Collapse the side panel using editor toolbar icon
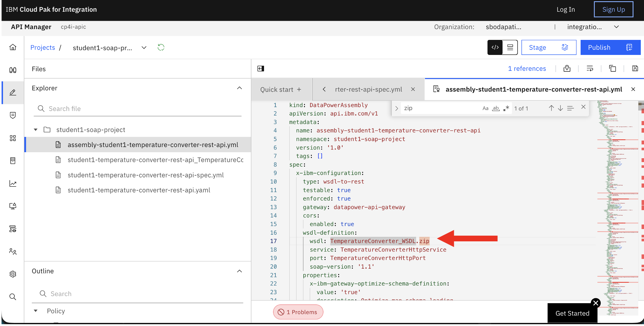The height and width of the screenshot is (326, 644). [x=261, y=69]
